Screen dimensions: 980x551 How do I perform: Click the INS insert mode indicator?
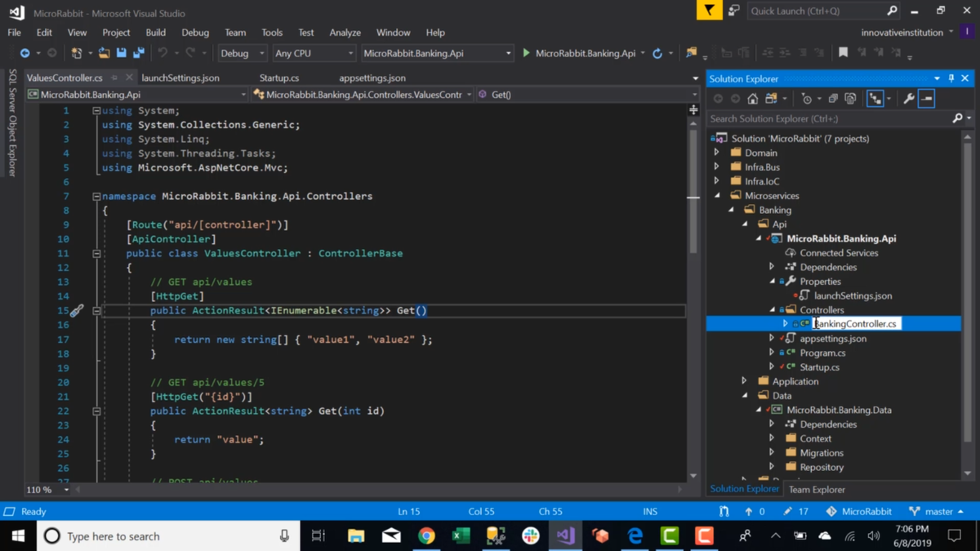[650, 512]
